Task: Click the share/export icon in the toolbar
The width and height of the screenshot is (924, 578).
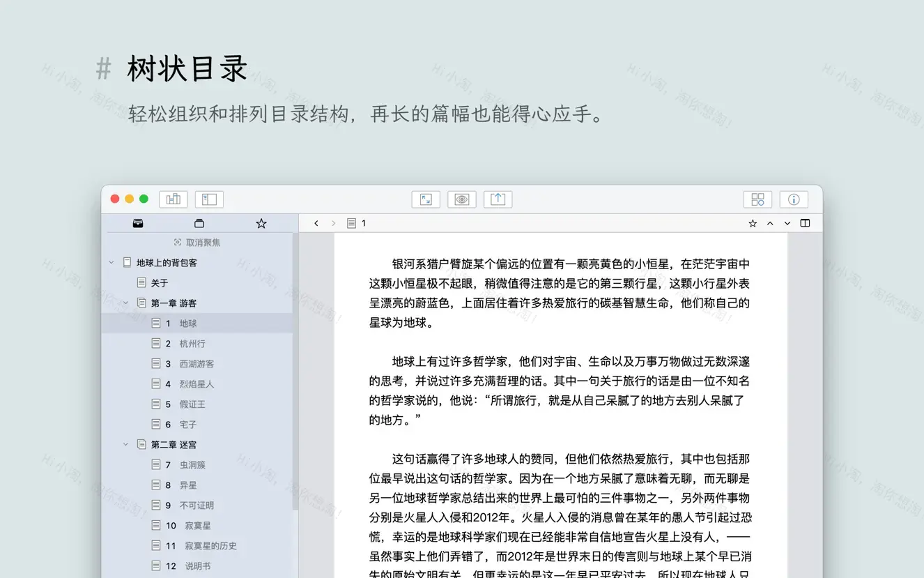Action: tap(498, 199)
